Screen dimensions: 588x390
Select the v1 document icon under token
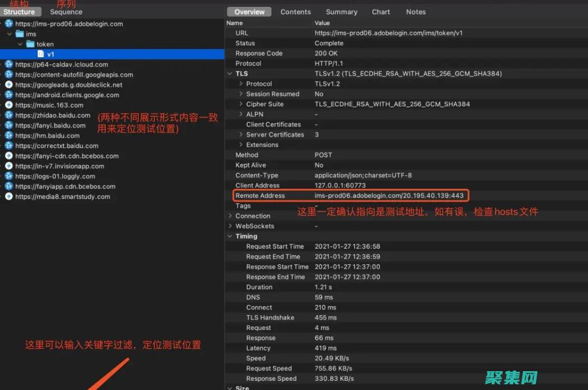click(41, 54)
